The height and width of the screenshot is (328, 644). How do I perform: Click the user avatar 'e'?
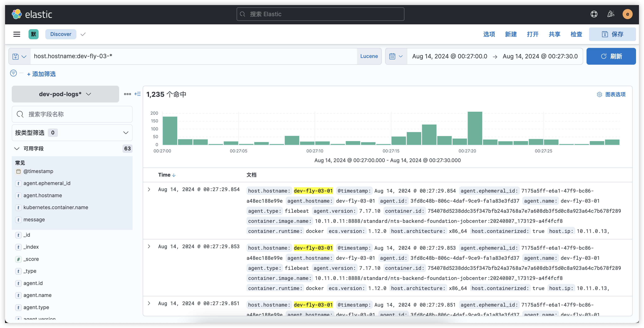click(627, 14)
